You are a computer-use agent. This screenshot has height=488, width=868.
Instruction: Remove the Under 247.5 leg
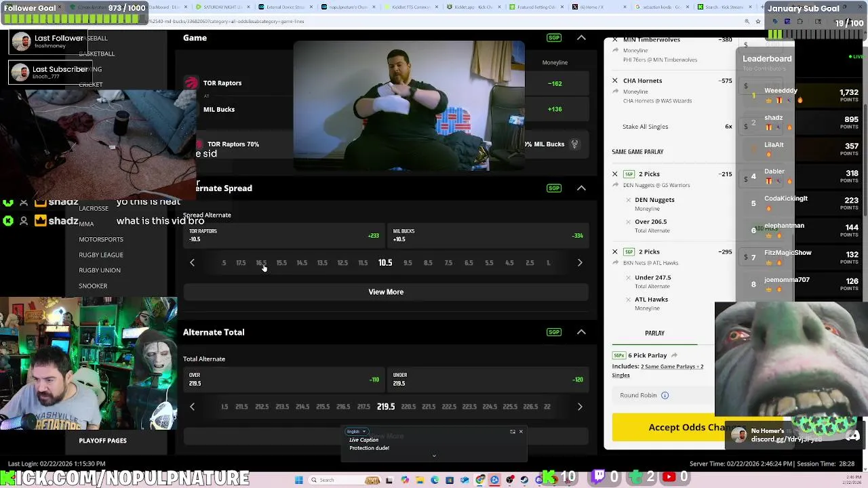628,277
